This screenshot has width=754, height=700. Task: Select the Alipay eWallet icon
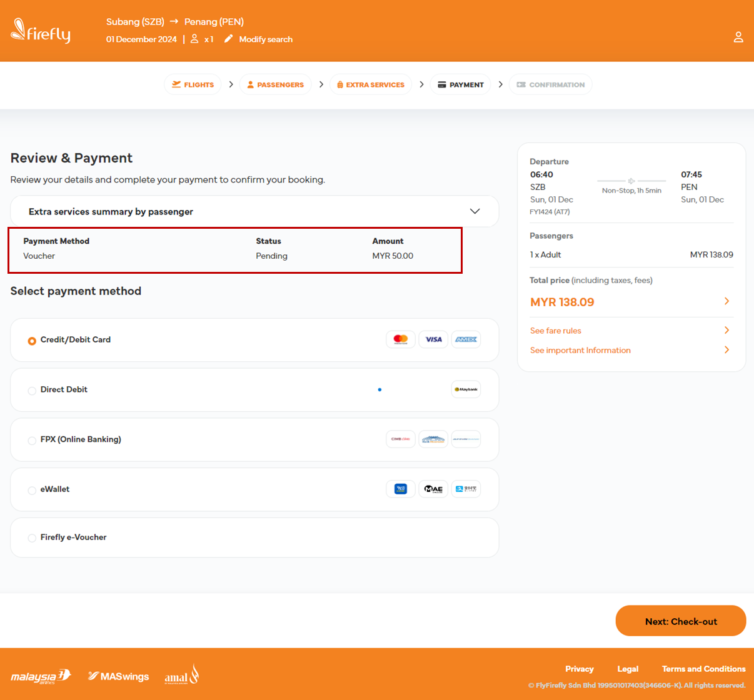pyautogui.click(x=466, y=489)
